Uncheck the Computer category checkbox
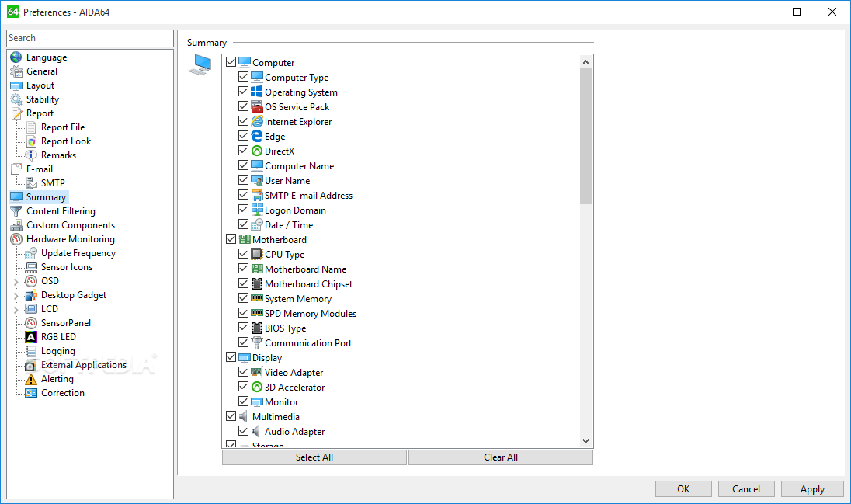This screenshot has height=504, width=851. pyautogui.click(x=231, y=62)
